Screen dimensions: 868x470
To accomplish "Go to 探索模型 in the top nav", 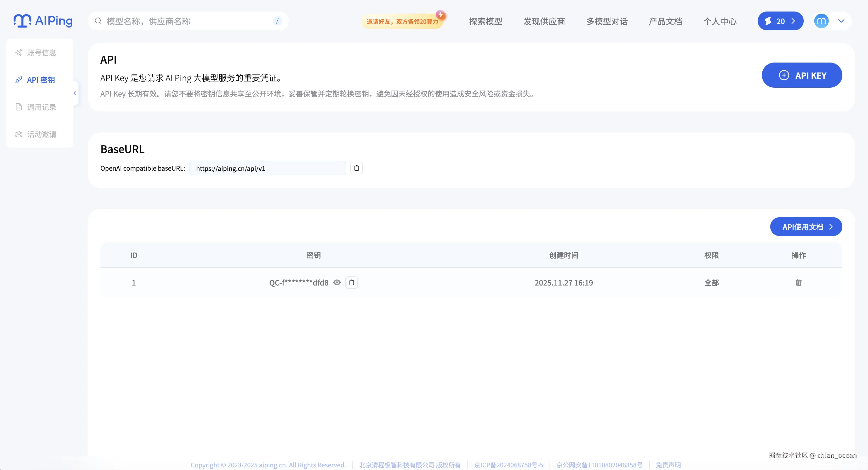I will click(485, 21).
